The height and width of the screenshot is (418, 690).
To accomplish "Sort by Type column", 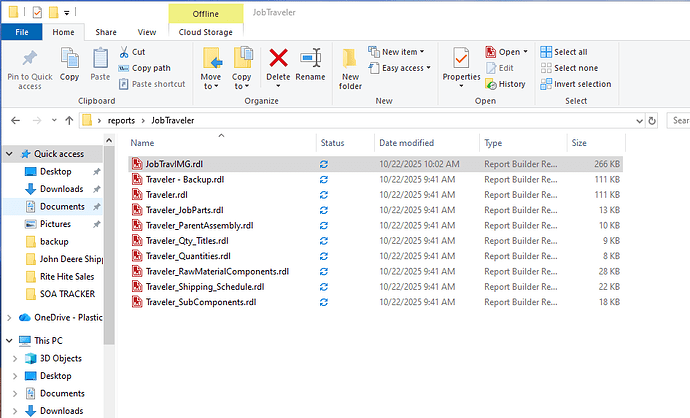I will pos(523,143).
